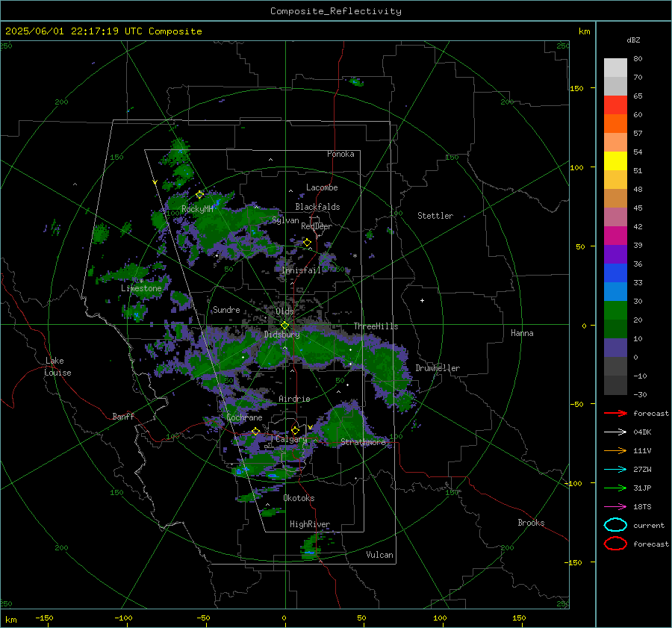Click the ThreeHills town label
The width and height of the screenshot is (672, 628).
(x=376, y=326)
